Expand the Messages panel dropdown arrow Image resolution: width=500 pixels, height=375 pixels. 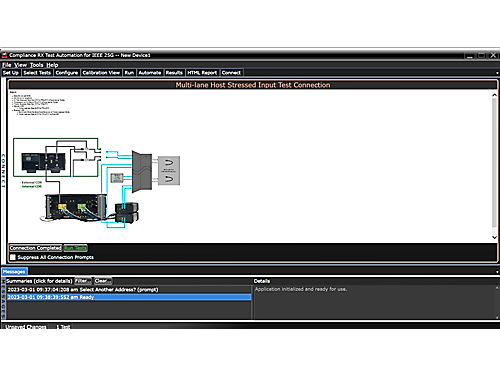pyautogui.click(x=497, y=272)
